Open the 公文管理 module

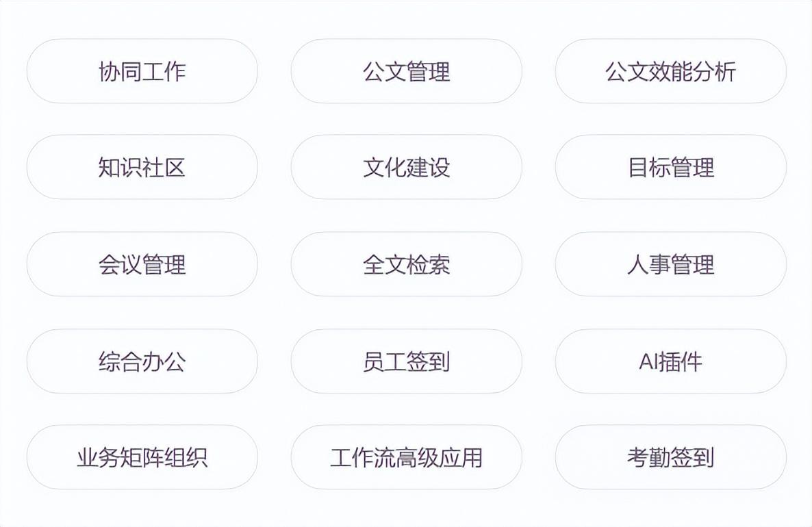[406, 71]
